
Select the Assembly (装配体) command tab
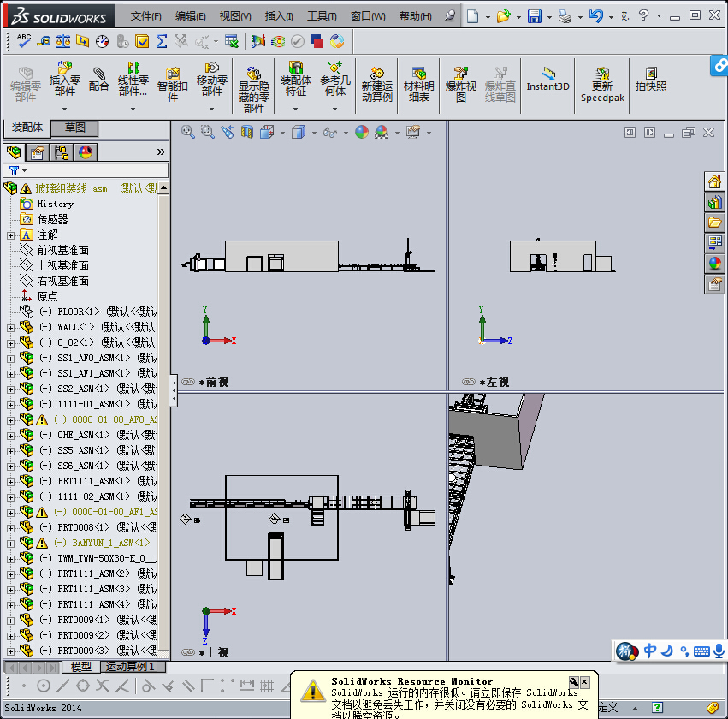pyautogui.click(x=27, y=128)
